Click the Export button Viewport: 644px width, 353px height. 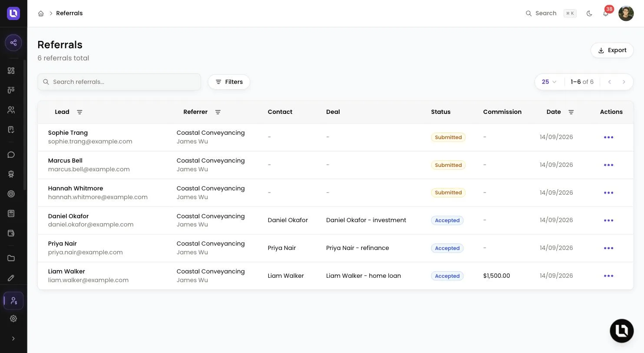612,50
